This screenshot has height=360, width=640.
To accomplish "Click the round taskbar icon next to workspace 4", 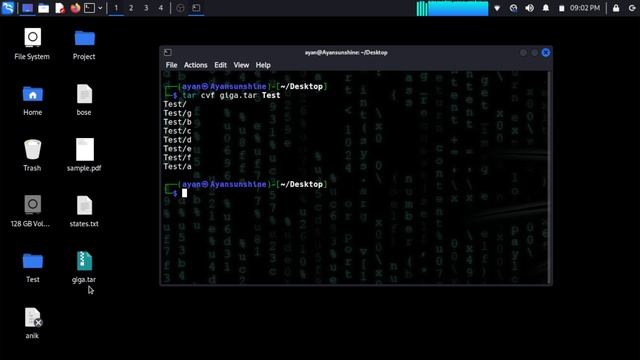I will coord(180,8).
